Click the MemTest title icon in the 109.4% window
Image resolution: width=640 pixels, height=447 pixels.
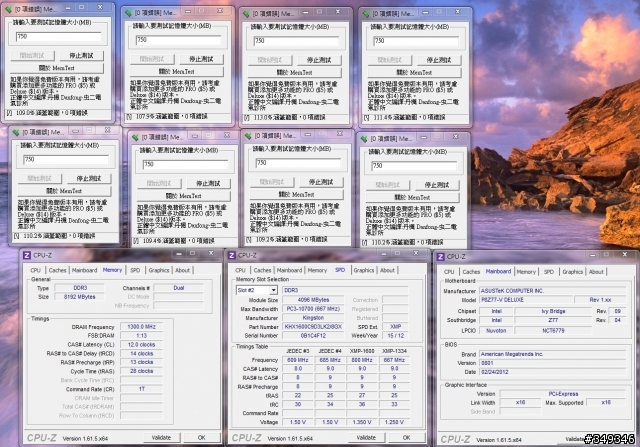(x=135, y=137)
